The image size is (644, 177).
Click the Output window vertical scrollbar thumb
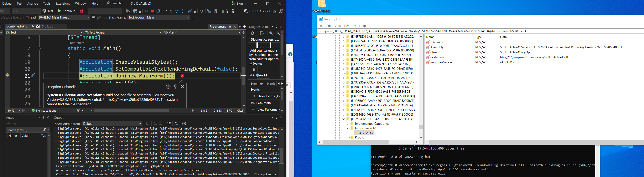pyautogui.click(x=282, y=155)
